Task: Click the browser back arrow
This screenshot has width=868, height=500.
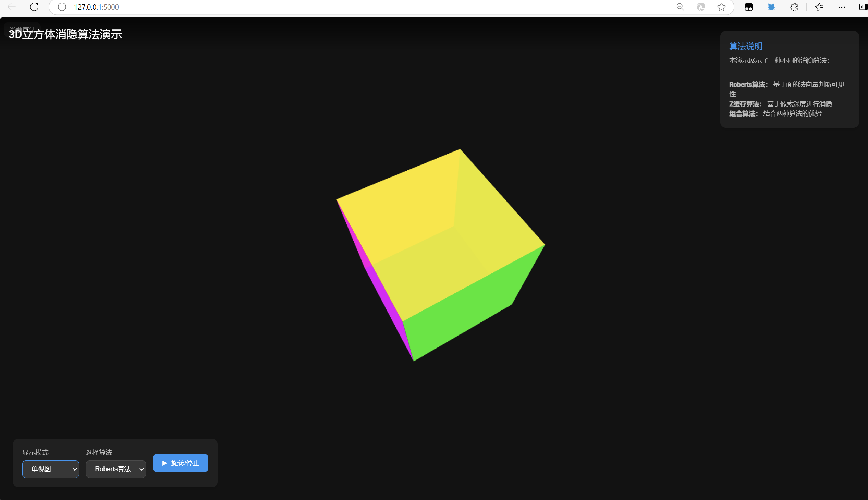Action: [x=12, y=7]
